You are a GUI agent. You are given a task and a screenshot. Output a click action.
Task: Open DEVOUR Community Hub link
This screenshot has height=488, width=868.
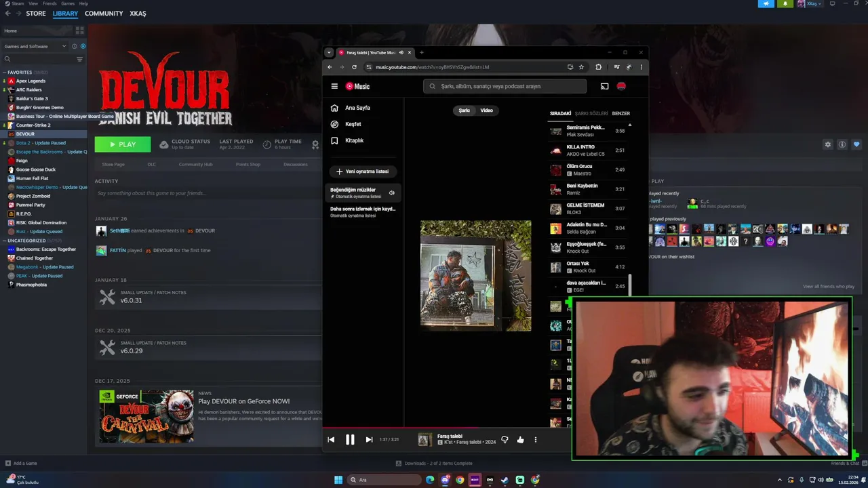pos(195,164)
